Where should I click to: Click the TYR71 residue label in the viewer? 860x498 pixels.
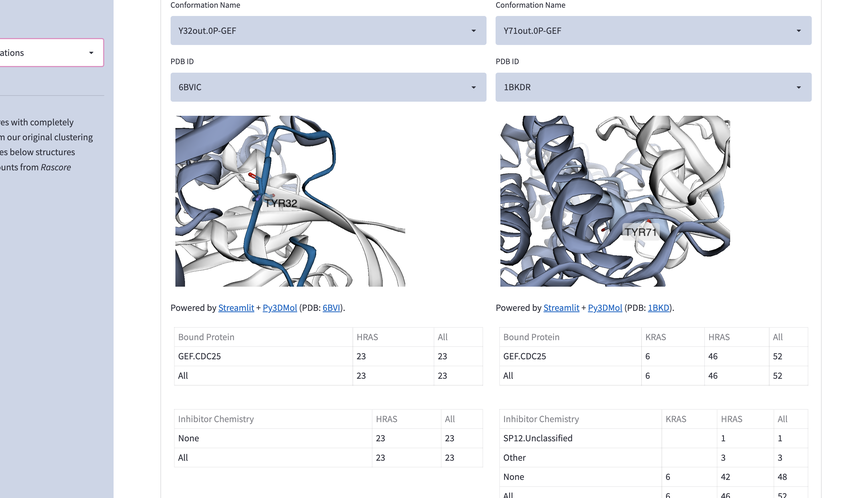(x=641, y=231)
